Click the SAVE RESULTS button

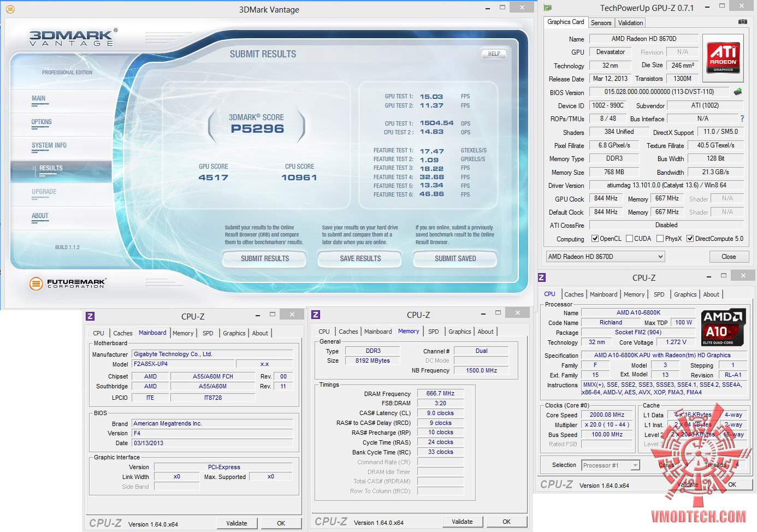pos(360,259)
